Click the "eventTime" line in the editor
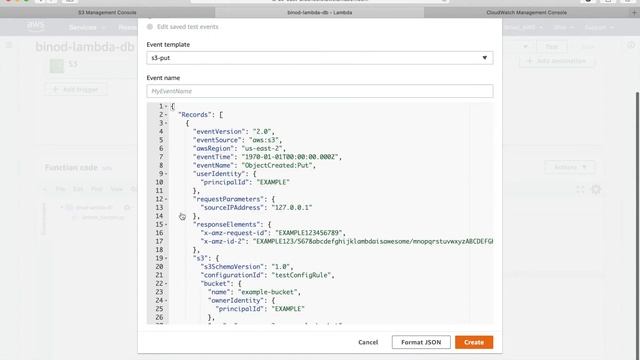640x360 pixels. [x=267, y=157]
